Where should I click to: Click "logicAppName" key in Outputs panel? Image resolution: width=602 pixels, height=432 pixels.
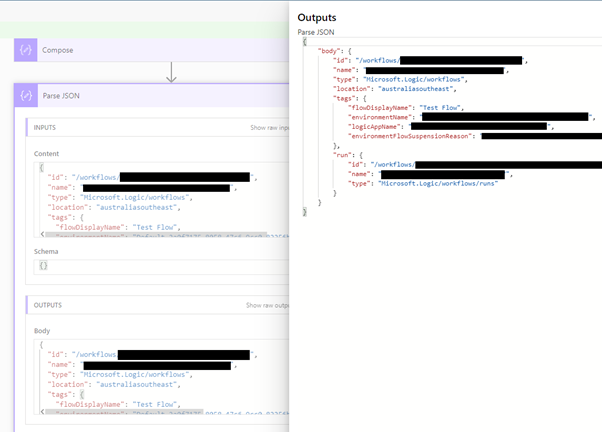point(374,127)
